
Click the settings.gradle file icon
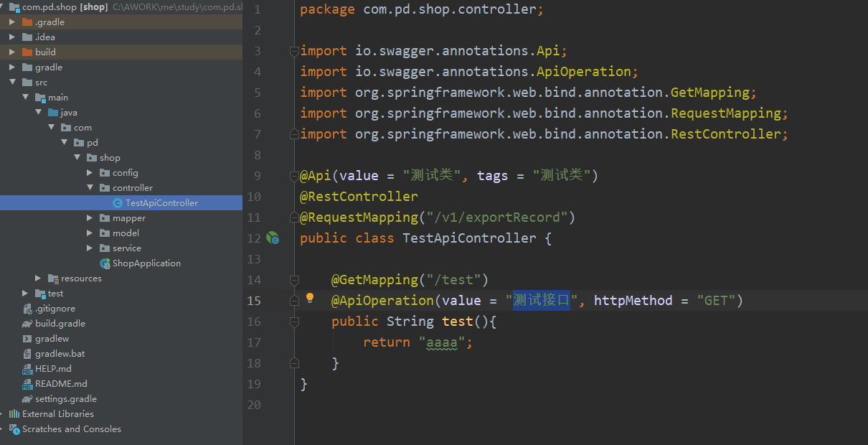click(27, 399)
